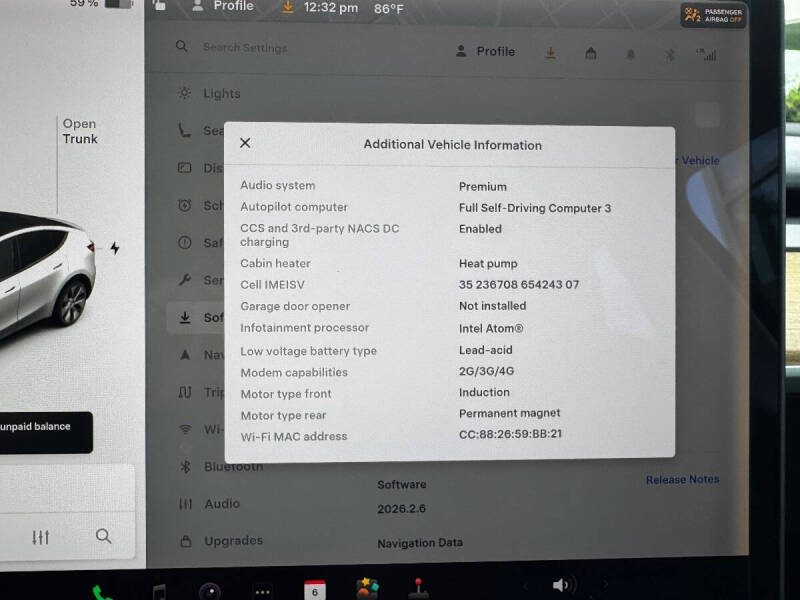
Task: Open the Toybox app in the bottom bar
Action: (367, 589)
